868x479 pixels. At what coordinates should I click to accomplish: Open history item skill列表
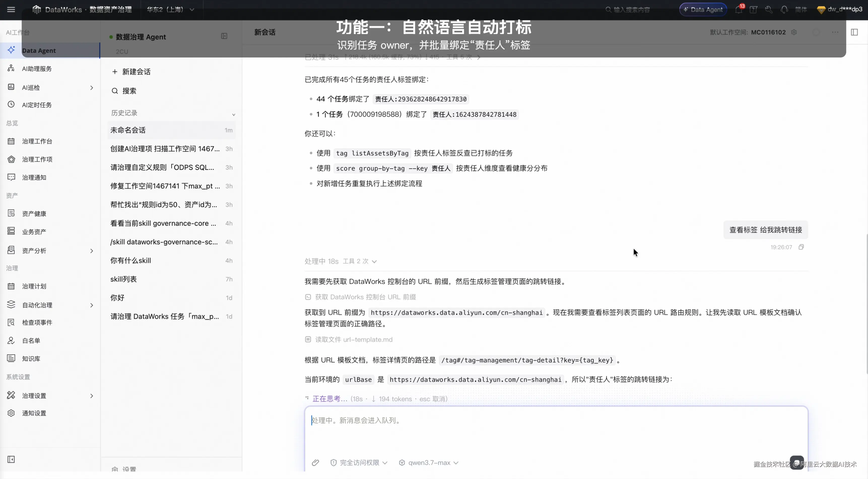172,279
